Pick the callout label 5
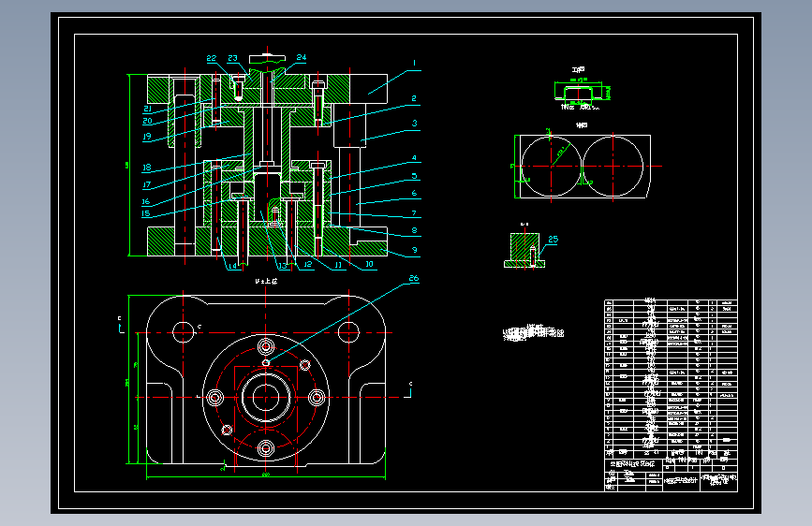812x526 pixels. tap(414, 176)
